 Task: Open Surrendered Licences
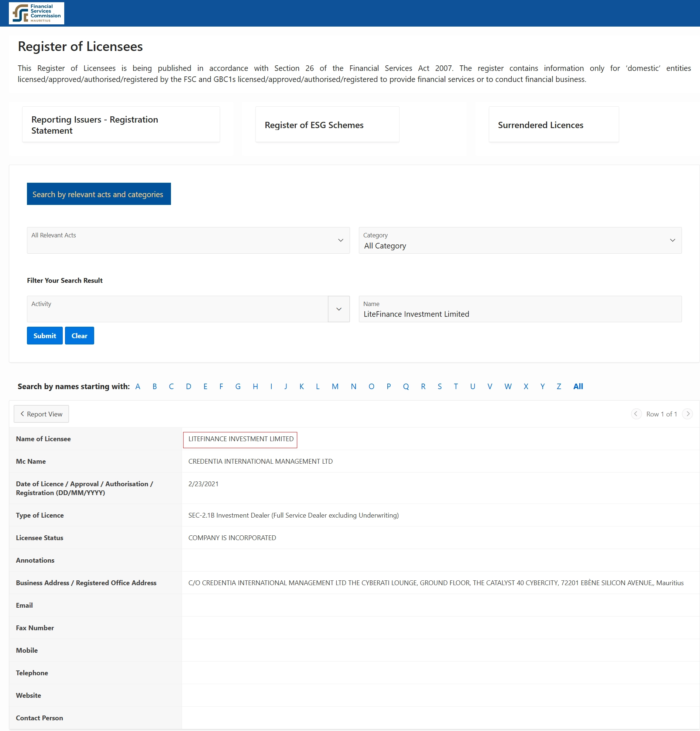[554, 124]
